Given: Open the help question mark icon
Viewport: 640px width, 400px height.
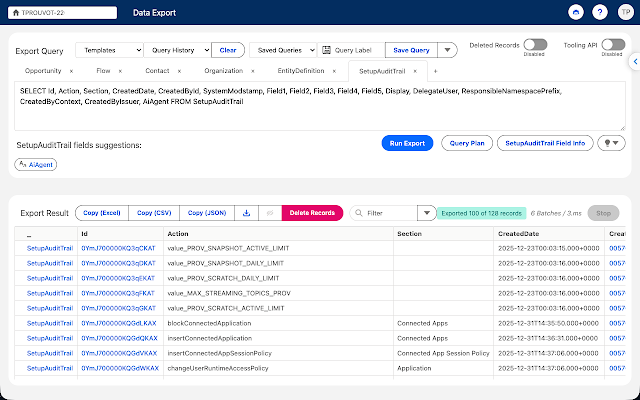Looking at the screenshot, I should pyautogui.click(x=600, y=12).
